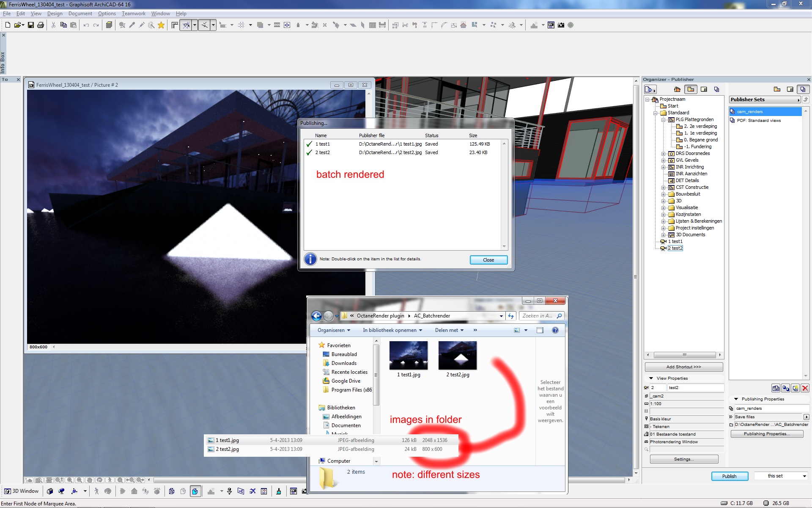Click red X delete icon in Publisher
This screenshot has width=812, height=508.
tap(805, 388)
